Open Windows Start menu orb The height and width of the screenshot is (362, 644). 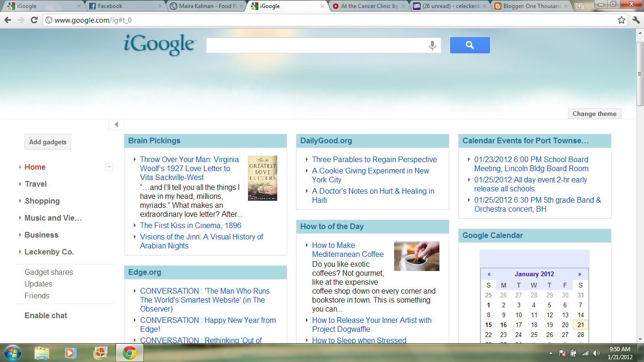(12, 353)
